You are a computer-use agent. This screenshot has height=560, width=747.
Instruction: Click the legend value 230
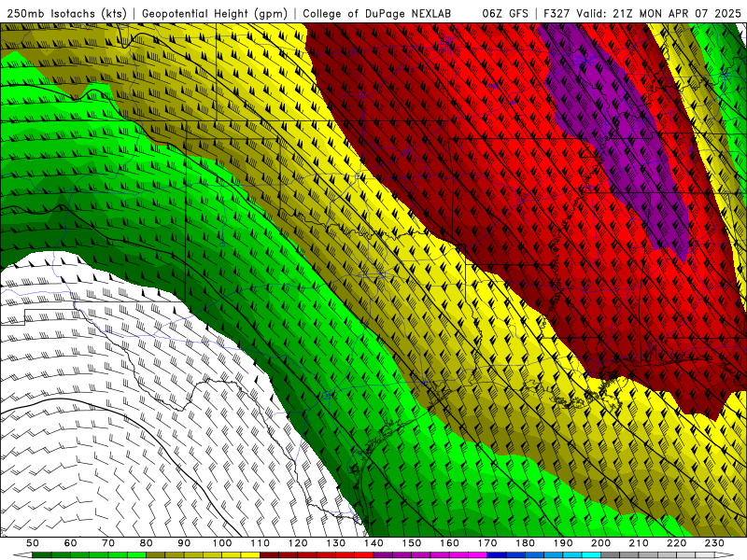[714, 543]
